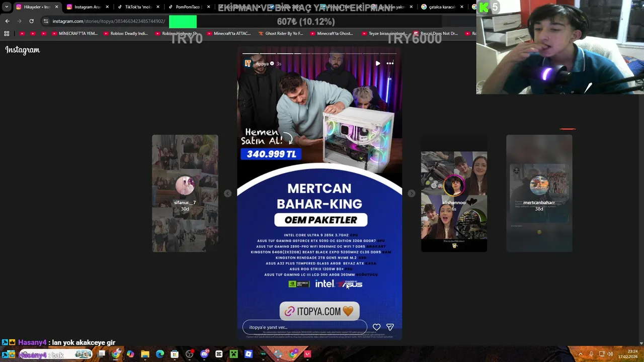Screen dimensions: 644x362
Task: Open Task View from the taskbar
Action: coord(101,354)
